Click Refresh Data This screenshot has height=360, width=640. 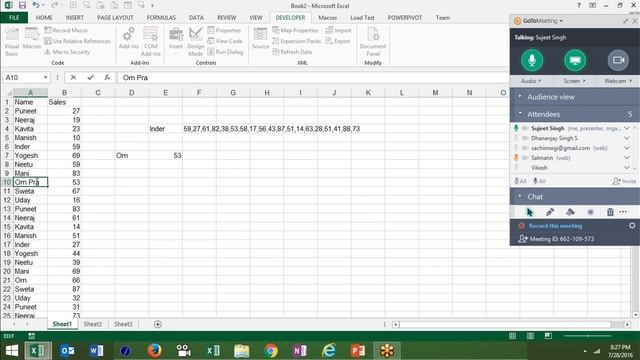(292, 52)
